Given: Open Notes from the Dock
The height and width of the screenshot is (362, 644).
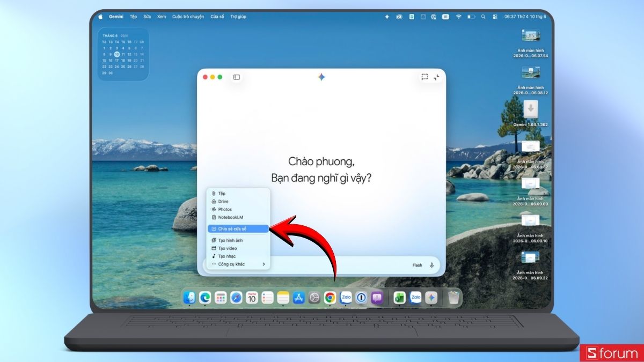Looking at the screenshot, I should 283,298.
